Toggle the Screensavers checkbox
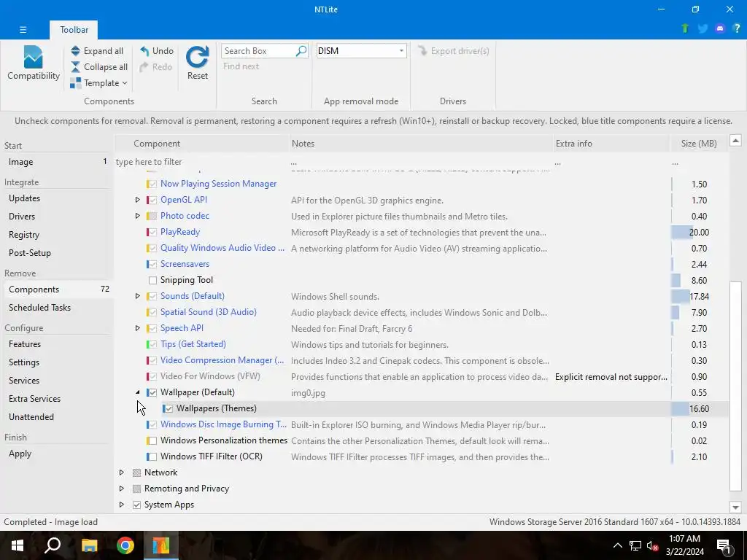 (152, 264)
